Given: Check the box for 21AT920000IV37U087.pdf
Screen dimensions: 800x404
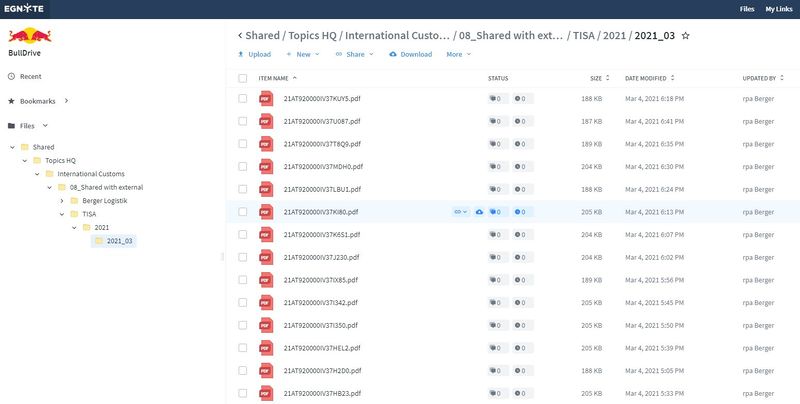Looking at the screenshot, I should (x=243, y=121).
